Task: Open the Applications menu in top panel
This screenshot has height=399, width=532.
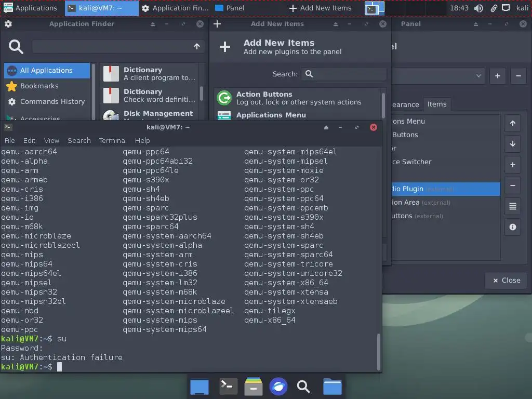Action: pyautogui.click(x=30, y=8)
